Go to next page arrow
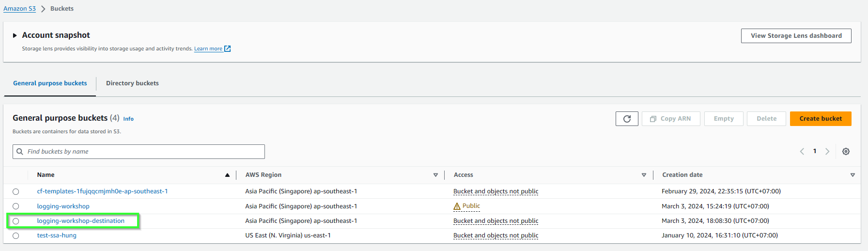Viewport: 868px width, 251px height. point(827,152)
